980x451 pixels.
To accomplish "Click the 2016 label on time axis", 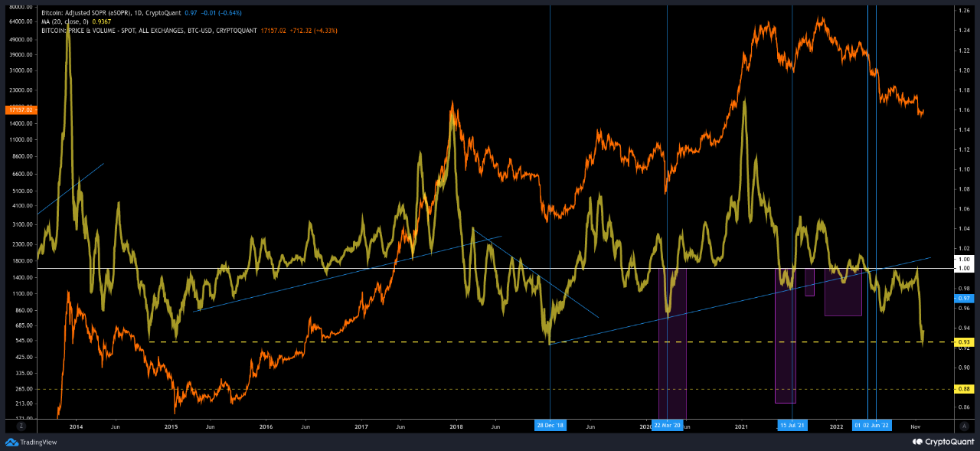I will click(x=266, y=426).
